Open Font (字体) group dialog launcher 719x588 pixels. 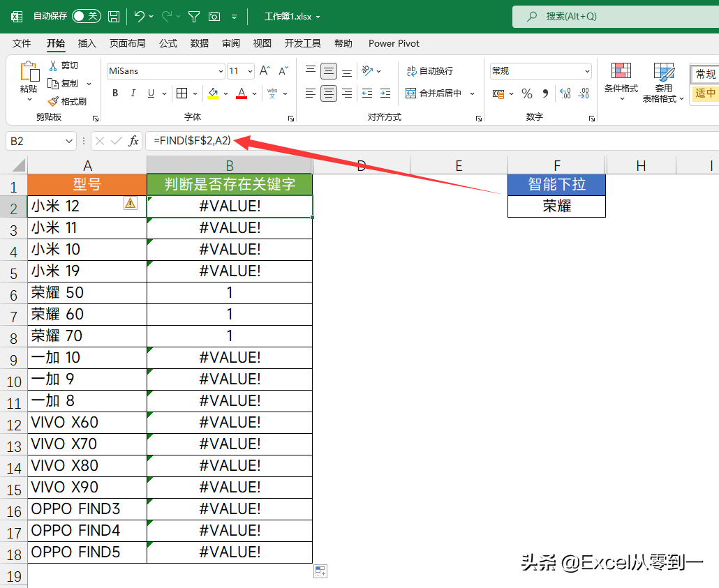coord(290,119)
